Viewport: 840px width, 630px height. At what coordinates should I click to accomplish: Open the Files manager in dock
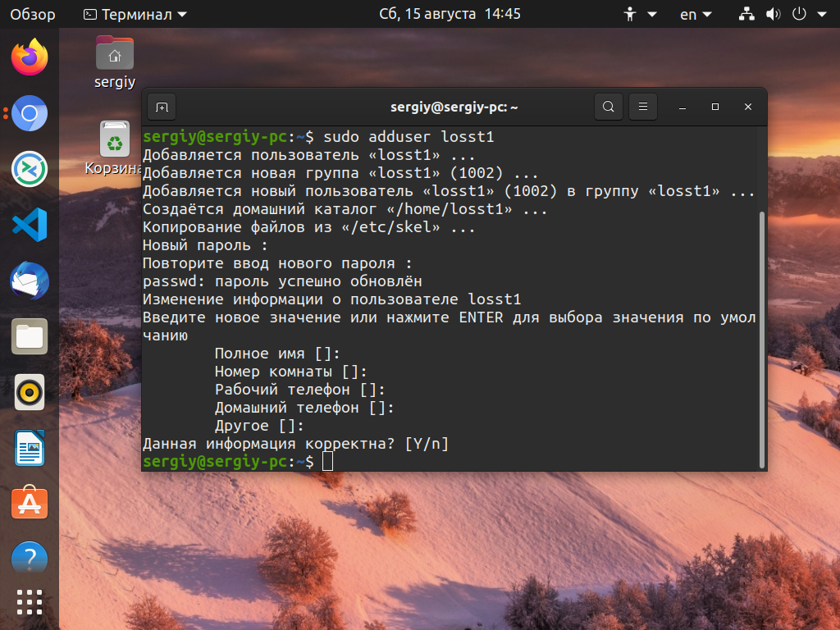point(30,336)
